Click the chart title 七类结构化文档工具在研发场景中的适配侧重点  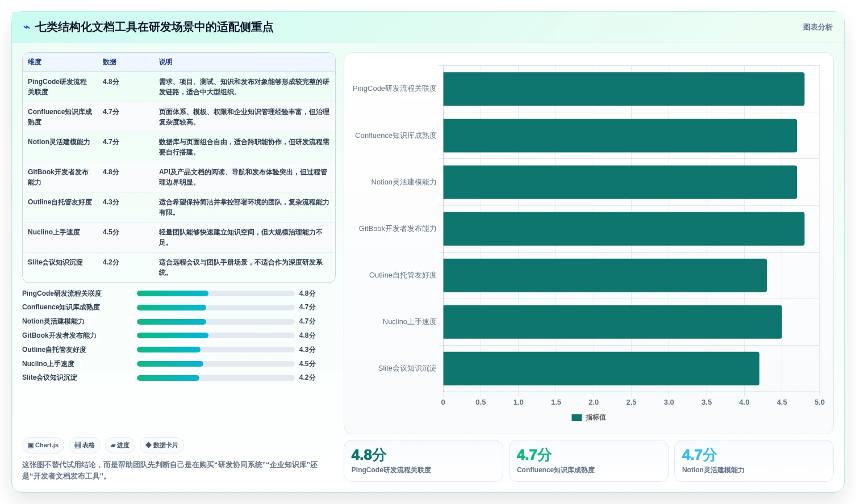(154, 27)
